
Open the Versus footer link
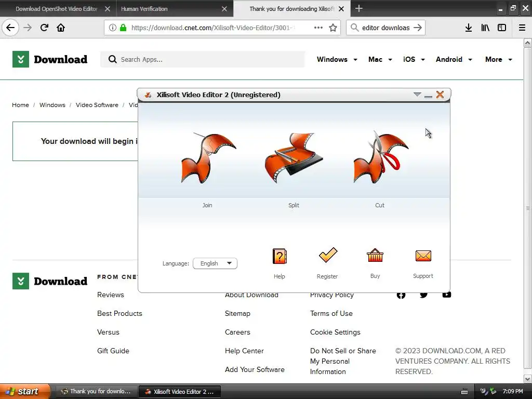coord(108,332)
